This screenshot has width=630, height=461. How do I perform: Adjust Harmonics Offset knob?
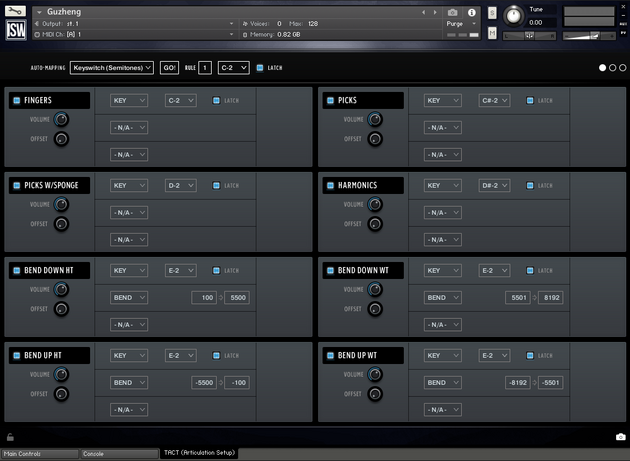[x=375, y=224]
